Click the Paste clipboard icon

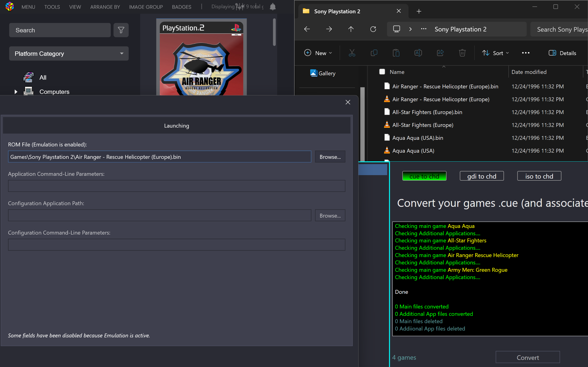396,53
